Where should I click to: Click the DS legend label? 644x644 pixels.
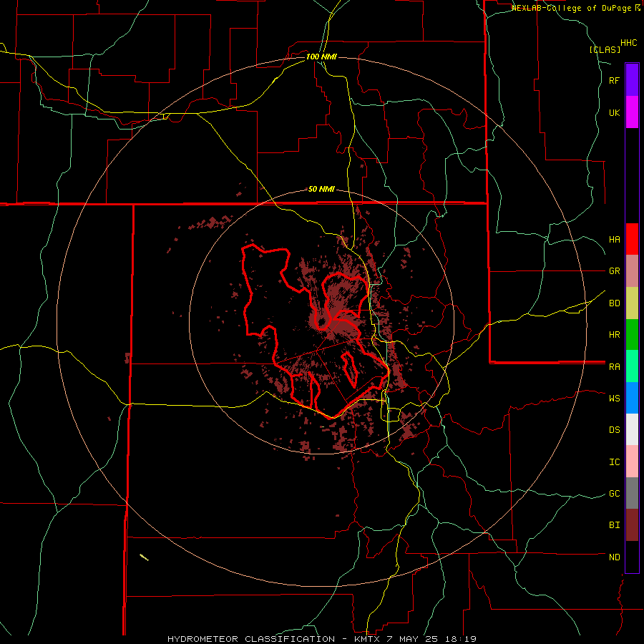[x=614, y=430]
